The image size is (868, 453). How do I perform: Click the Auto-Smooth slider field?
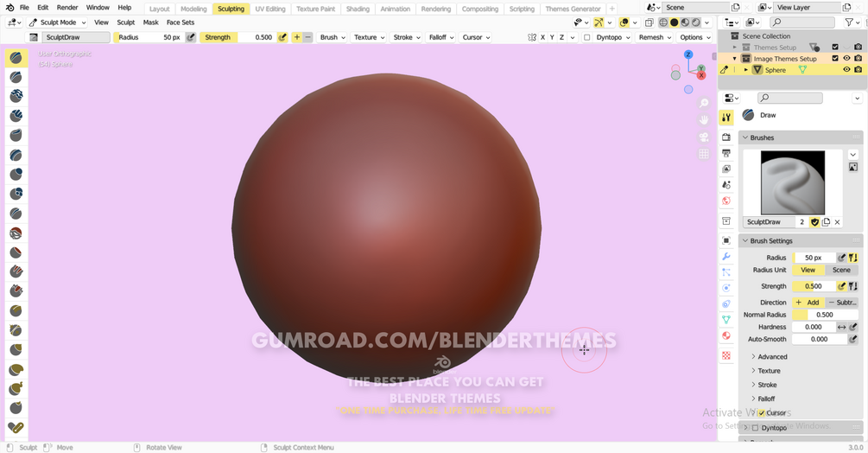point(820,339)
